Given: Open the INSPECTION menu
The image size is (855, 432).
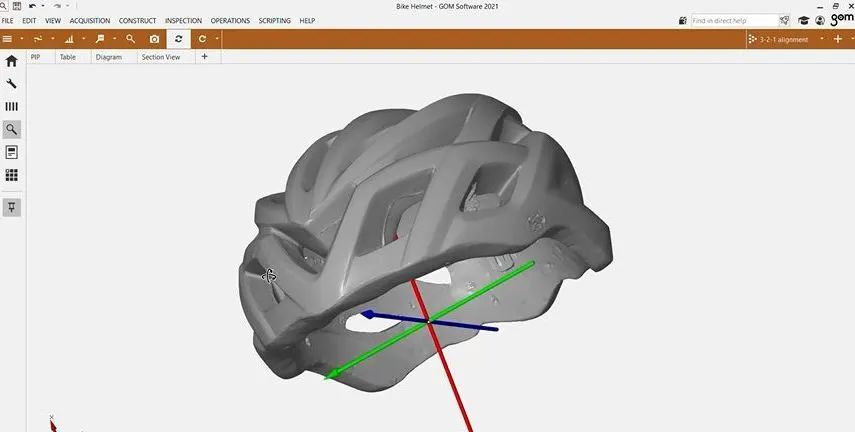Looking at the screenshot, I should (x=183, y=20).
